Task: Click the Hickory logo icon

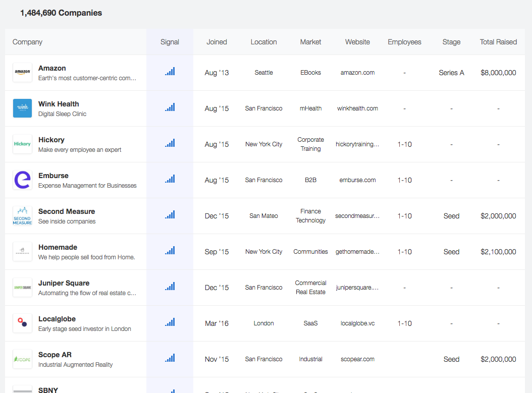Action: (x=22, y=144)
